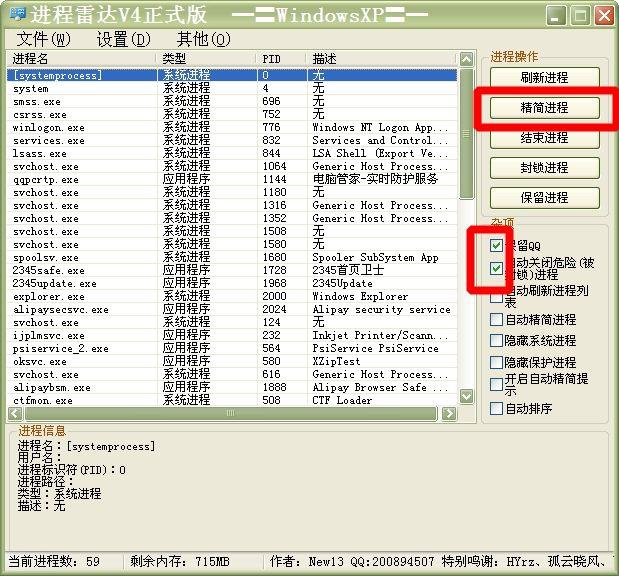Sort by the 类型 column header
Screen dimensions: 619x576
[206, 59]
